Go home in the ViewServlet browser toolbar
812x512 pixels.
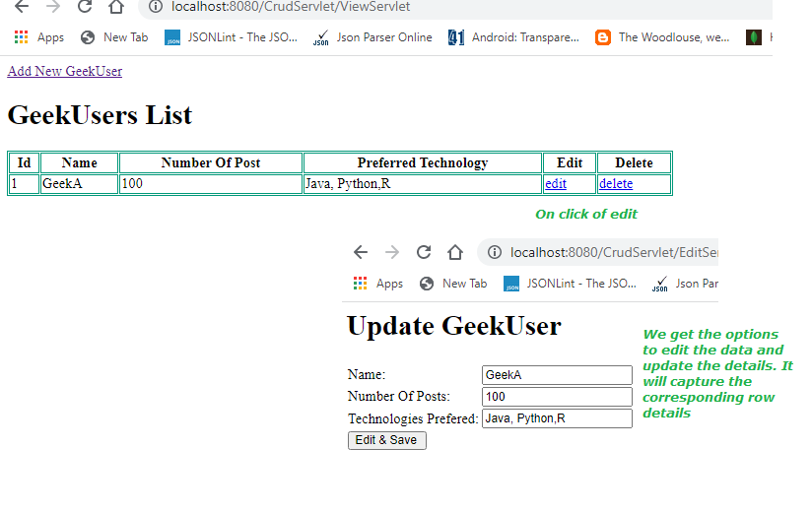click(x=116, y=6)
